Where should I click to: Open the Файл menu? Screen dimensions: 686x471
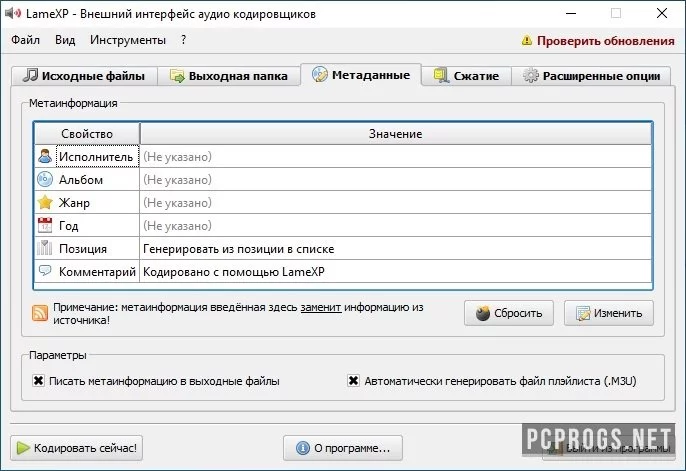click(25, 40)
